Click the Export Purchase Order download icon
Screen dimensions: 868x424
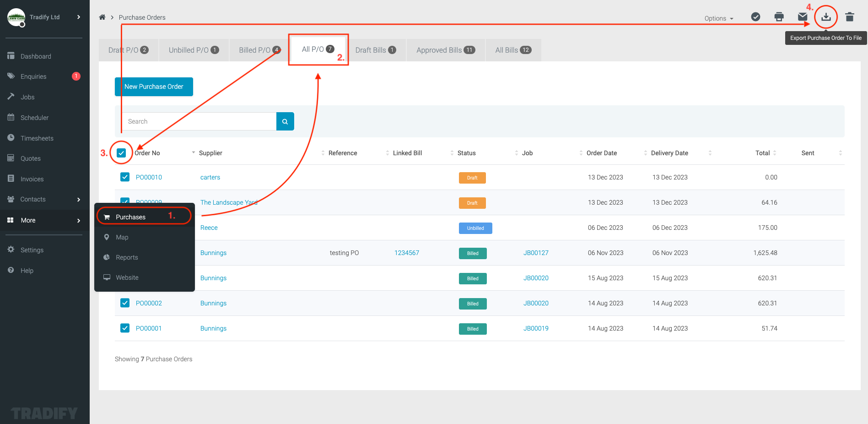click(x=825, y=17)
